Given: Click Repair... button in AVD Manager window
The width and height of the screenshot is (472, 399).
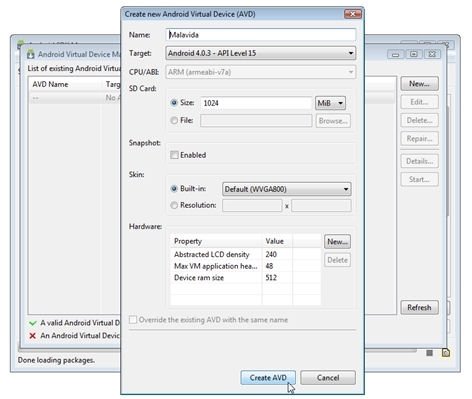Looking at the screenshot, I should click(x=419, y=139).
